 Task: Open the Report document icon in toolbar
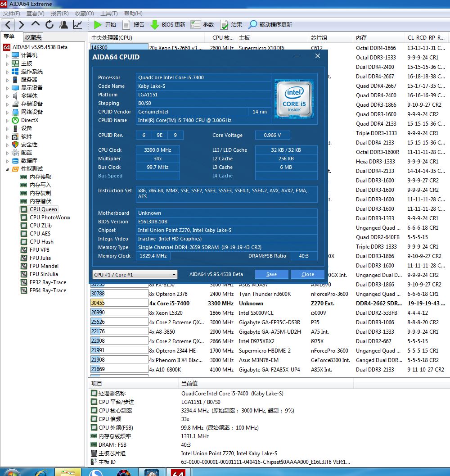[126, 25]
